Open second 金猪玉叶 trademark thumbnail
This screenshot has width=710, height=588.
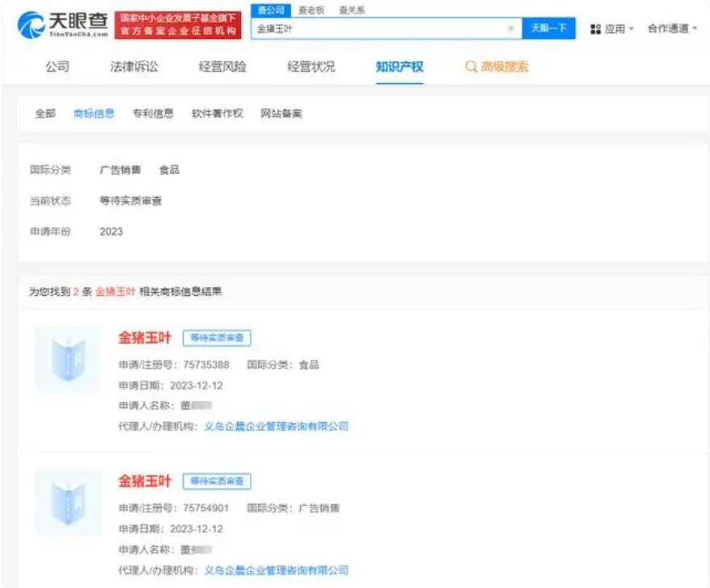click(69, 501)
